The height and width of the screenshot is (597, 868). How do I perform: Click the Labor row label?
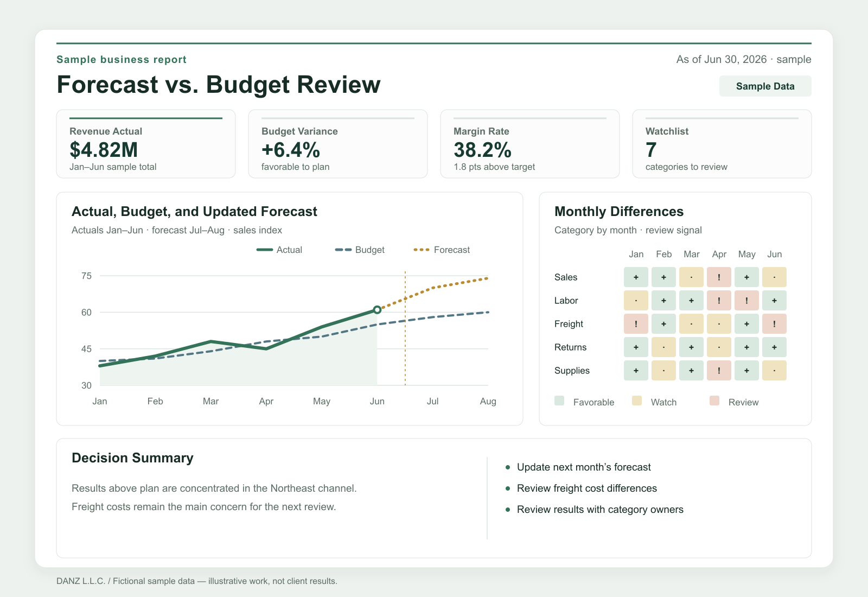[566, 300]
